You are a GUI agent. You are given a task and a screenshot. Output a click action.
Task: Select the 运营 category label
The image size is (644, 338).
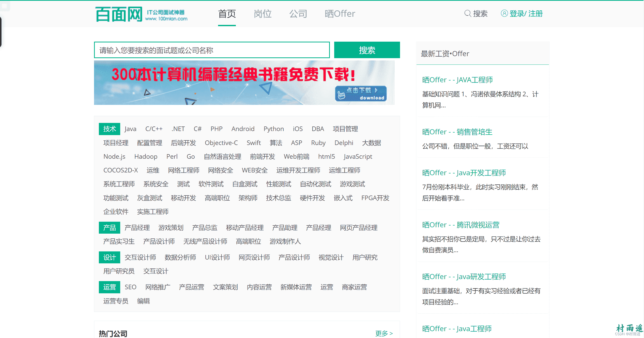[x=109, y=287]
